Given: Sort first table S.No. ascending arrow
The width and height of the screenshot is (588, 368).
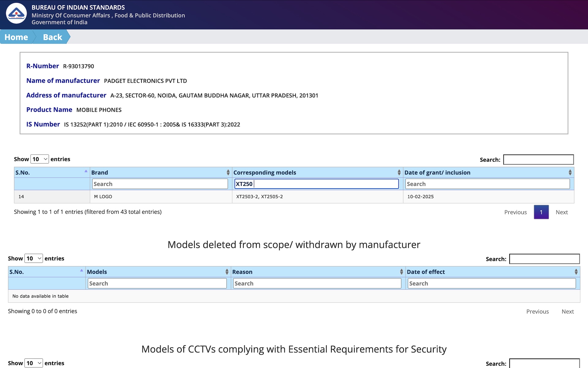Looking at the screenshot, I should pyautogui.click(x=86, y=171).
